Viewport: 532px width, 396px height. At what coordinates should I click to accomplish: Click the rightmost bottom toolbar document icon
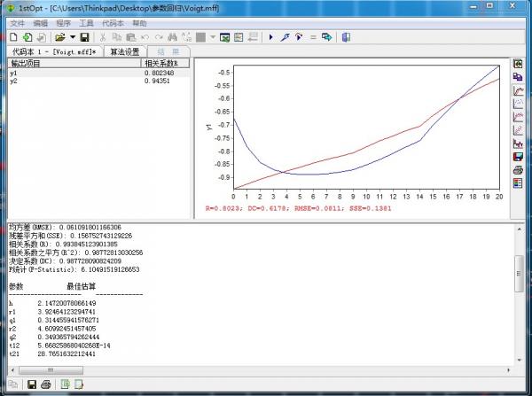(x=79, y=384)
